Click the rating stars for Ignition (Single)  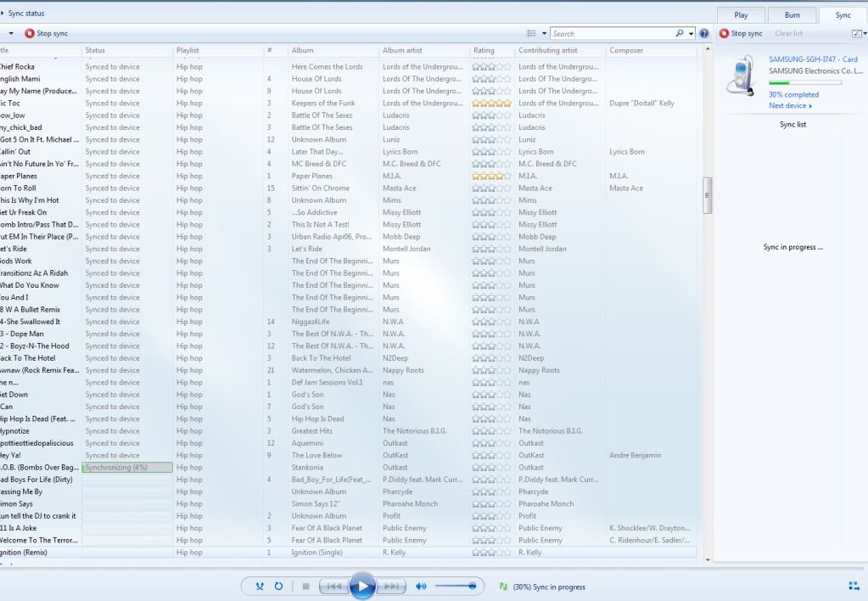pyautogui.click(x=491, y=553)
